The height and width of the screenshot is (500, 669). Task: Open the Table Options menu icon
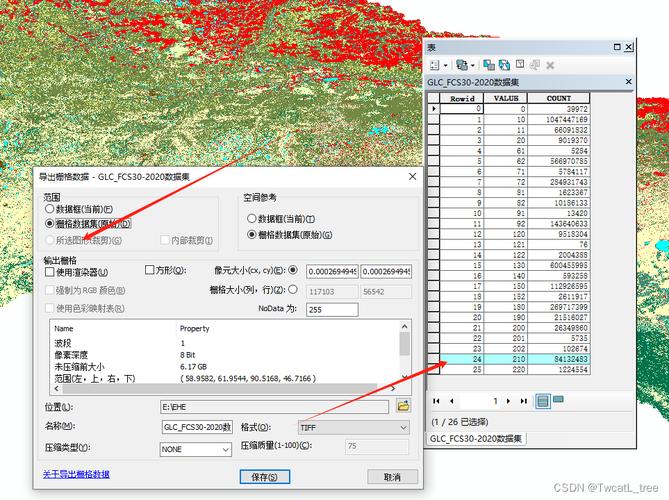[x=435, y=65]
